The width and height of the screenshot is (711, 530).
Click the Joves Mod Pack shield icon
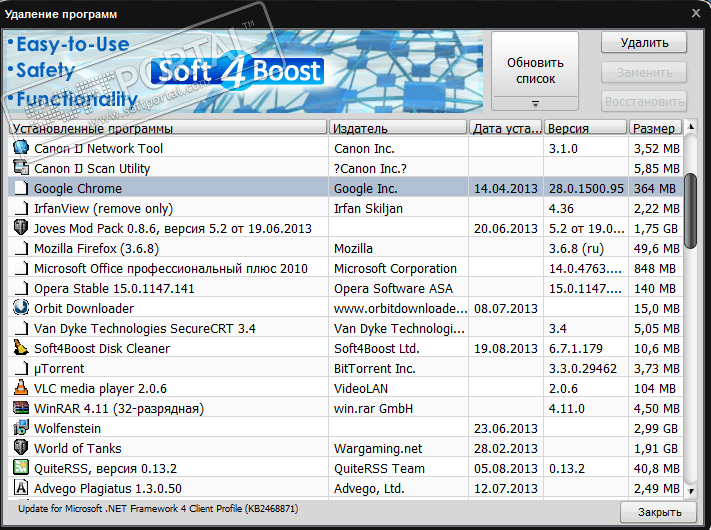pos(21,228)
